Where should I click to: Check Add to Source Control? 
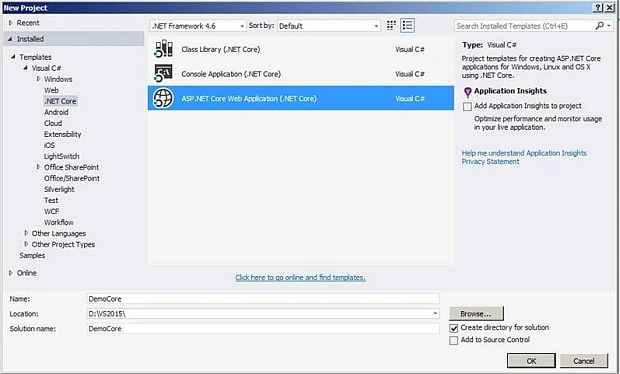point(454,340)
